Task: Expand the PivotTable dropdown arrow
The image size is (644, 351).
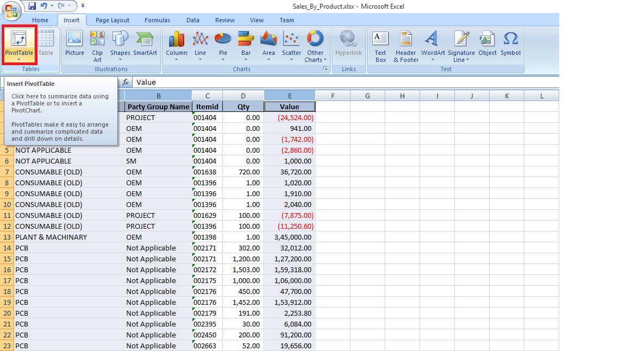Action: 19,60
